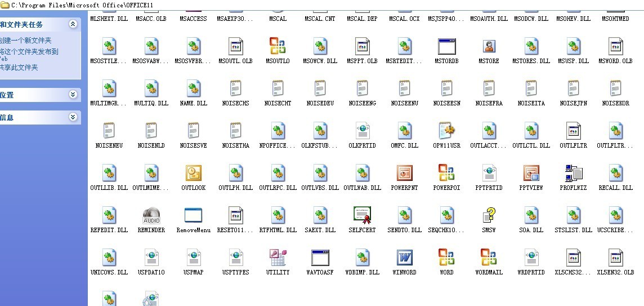Collapse the file and folder tasks panel
This screenshot has height=306, width=644.
pos(73,24)
